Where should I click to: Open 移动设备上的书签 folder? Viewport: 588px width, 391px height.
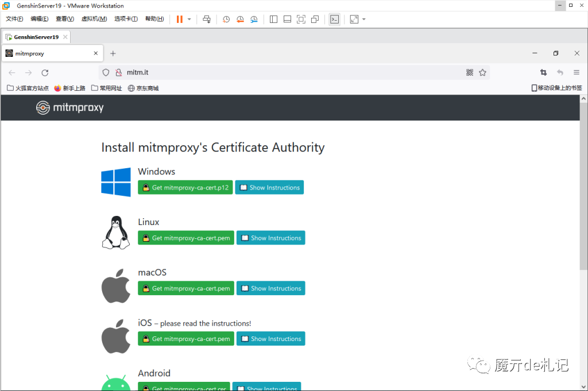pyautogui.click(x=556, y=88)
